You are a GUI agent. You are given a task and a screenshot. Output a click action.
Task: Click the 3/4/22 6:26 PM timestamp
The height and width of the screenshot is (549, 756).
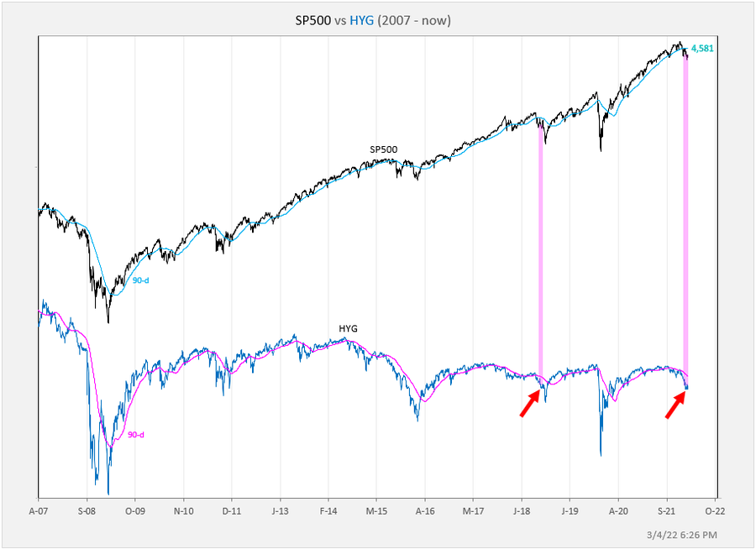pos(681,535)
